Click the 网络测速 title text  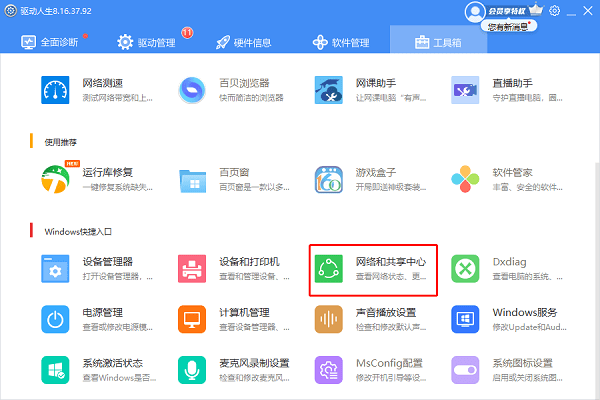pyautogui.click(x=103, y=83)
